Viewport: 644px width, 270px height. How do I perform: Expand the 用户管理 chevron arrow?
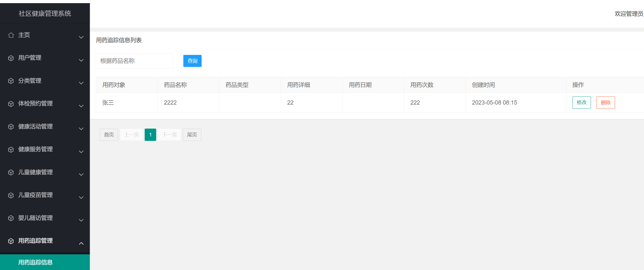pos(81,60)
